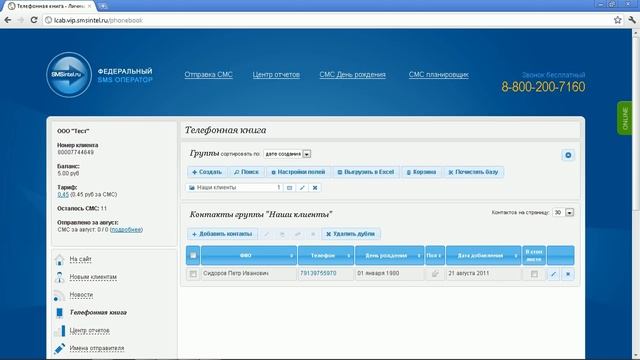Open the green ONLINE side tab
640x360 pixels.
click(624, 118)
